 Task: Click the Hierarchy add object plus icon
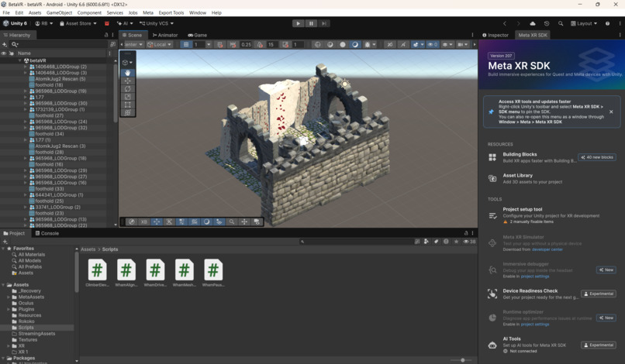click(5, 44)
